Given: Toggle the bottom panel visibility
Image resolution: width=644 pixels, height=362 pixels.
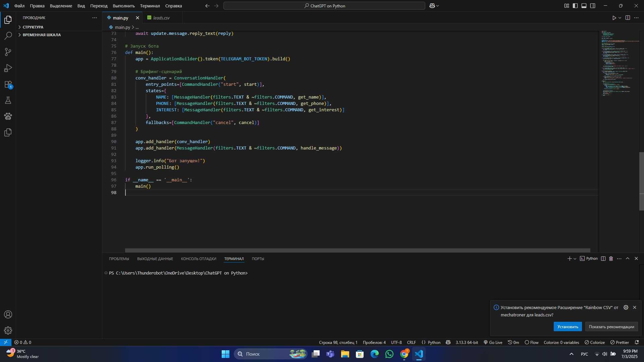Looking at the screenshot, I should [584, 6].
